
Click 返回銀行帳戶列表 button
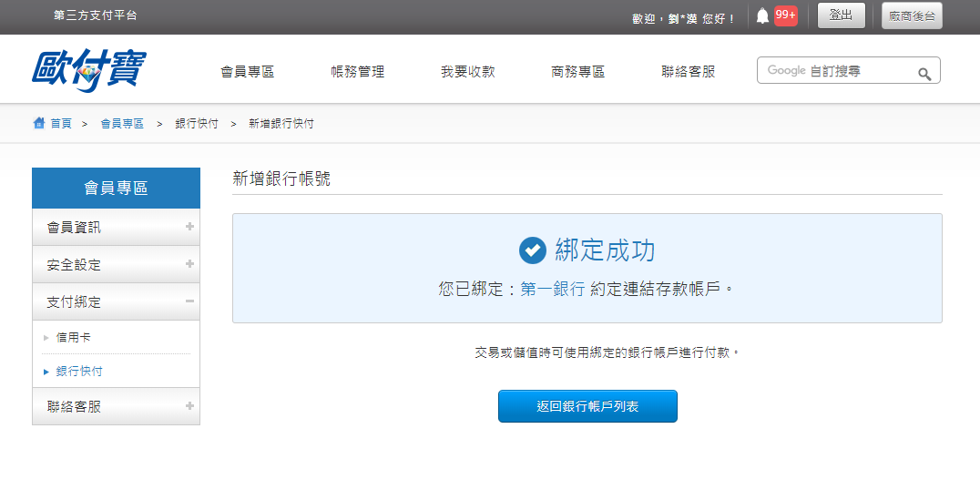(x=587, y=406)
